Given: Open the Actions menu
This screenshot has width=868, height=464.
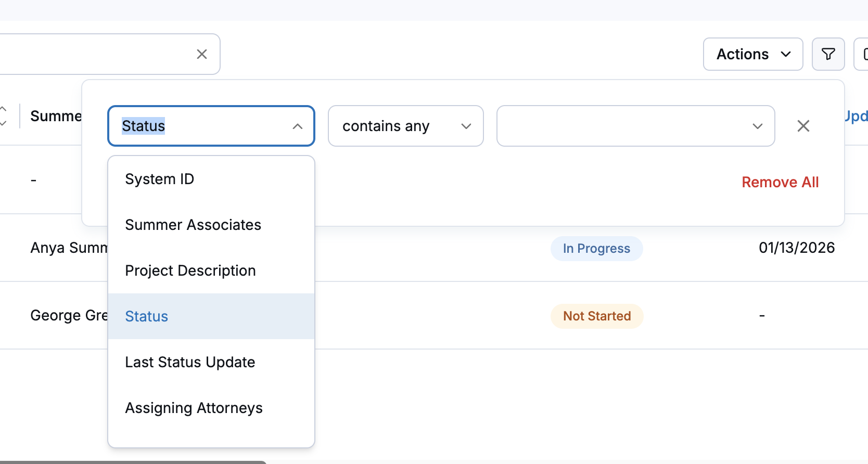Looking at the screenshot, I should click(753, 54).
